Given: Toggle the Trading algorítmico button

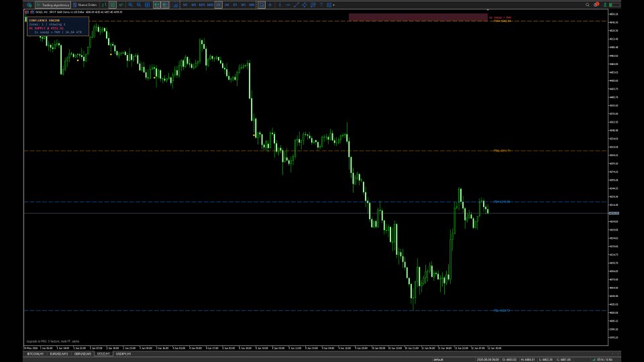Looking at the screenshot, I should (x=52, y=5).
